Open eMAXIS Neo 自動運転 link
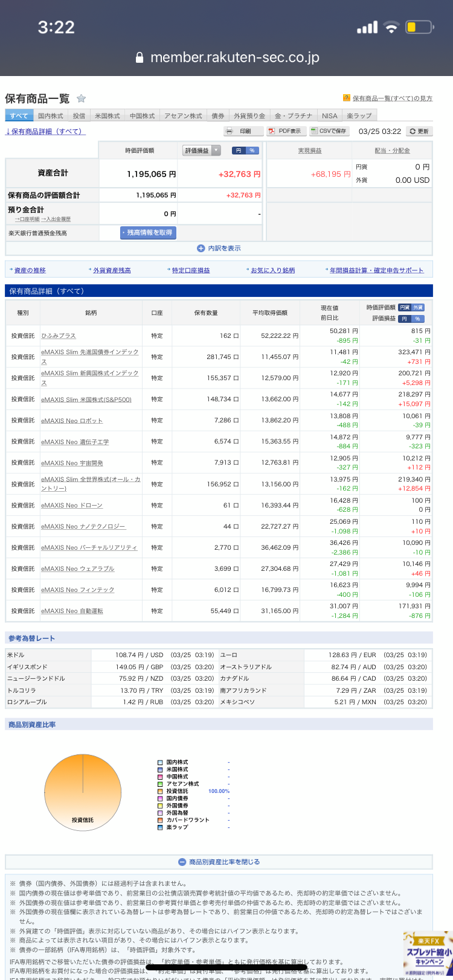453x980 pixels. (72, 611)
